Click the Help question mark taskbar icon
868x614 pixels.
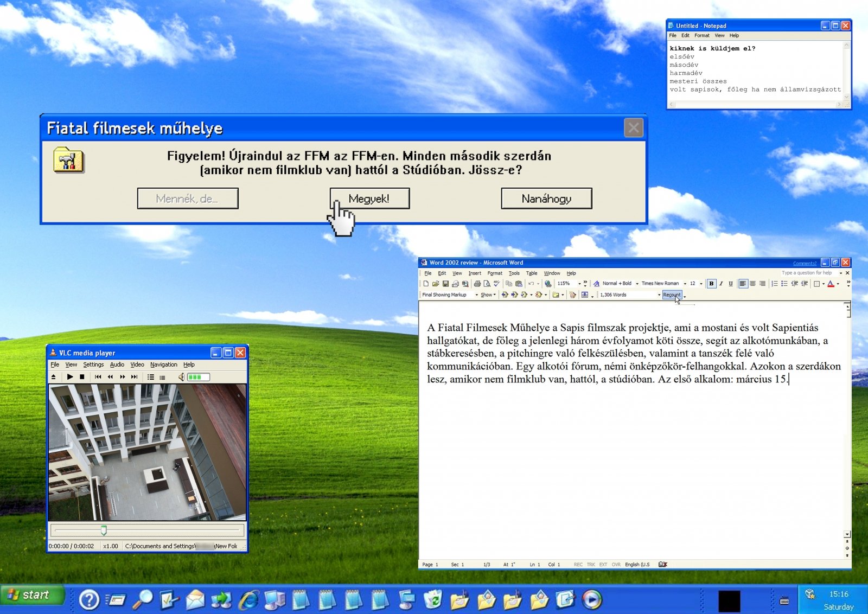(x=89, y=600)
